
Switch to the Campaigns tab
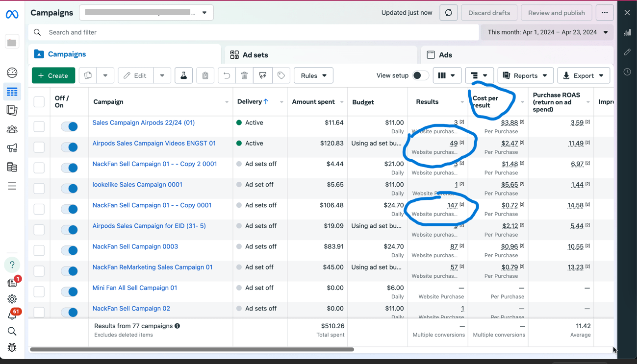pos(124,54)
